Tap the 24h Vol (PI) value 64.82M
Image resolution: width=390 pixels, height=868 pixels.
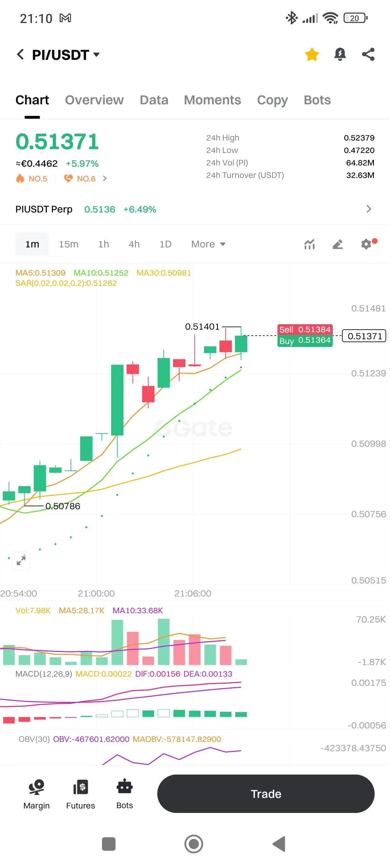click(360, 163)
